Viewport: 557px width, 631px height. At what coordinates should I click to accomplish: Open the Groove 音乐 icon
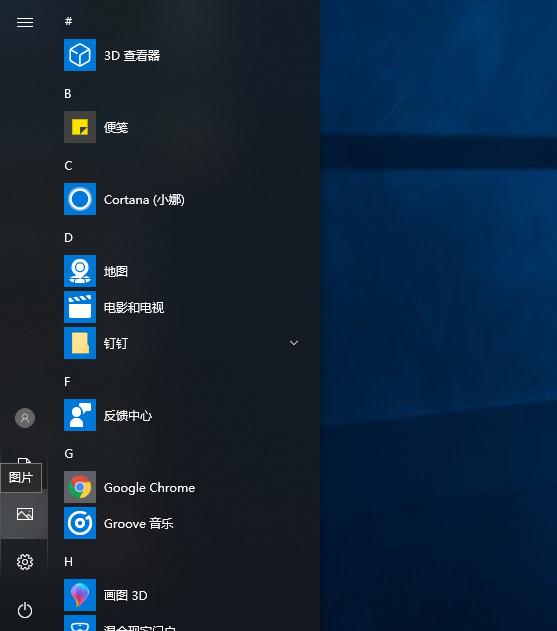pos(80,523)
